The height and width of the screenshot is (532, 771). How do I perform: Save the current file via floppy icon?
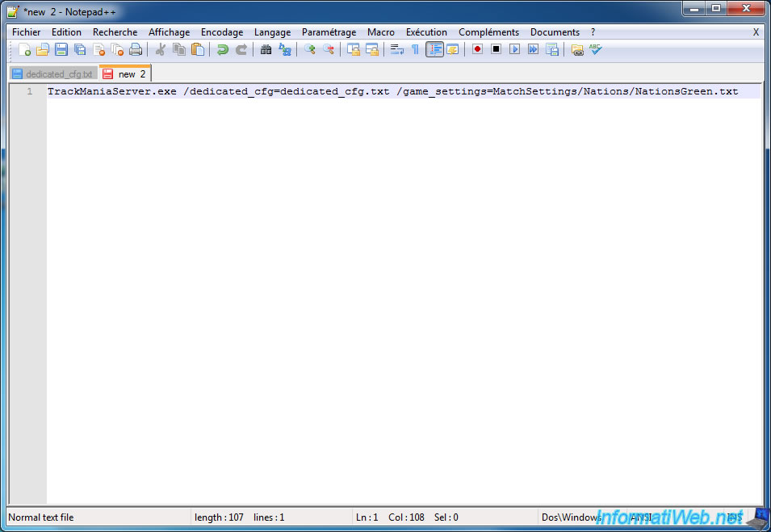(61, 49)
